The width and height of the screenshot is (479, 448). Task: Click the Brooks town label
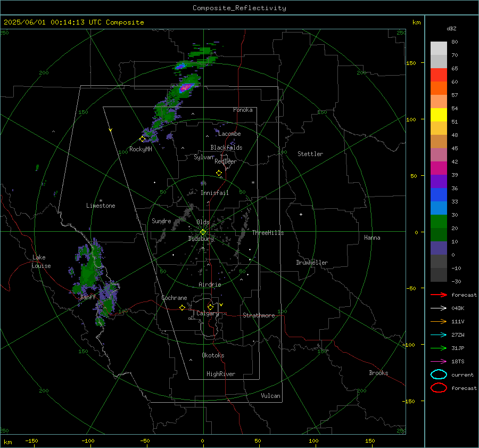tap(378, 373)
